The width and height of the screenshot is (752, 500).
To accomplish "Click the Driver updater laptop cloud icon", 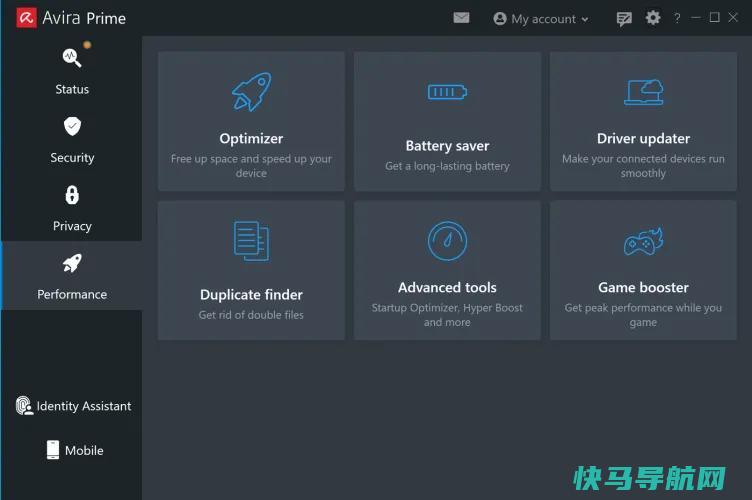I will [644, 92].
